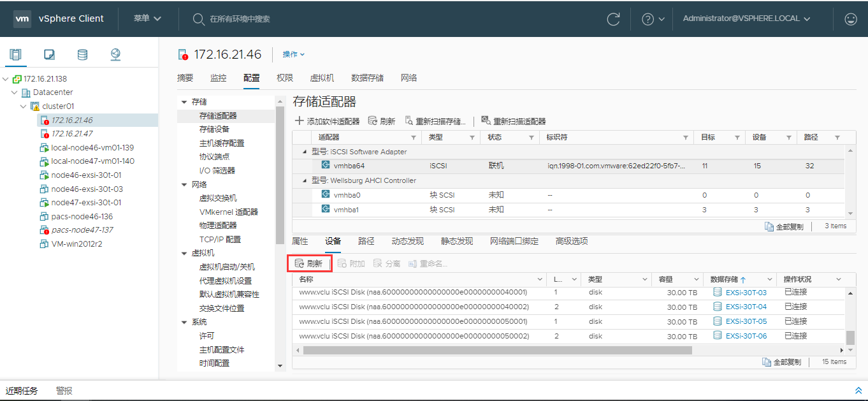
Task: Select local-node47-vm01-140 in the inventory tree
Action: coord(93,161)
